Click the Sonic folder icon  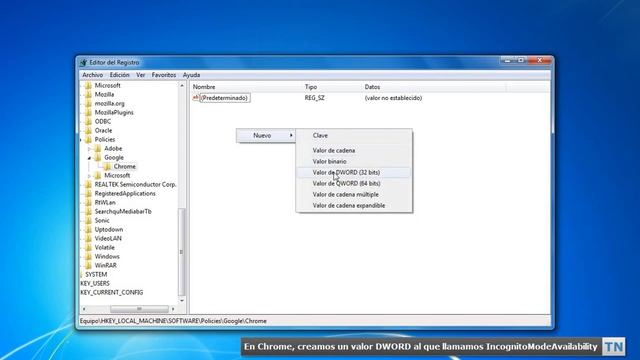tap(88, 220)
